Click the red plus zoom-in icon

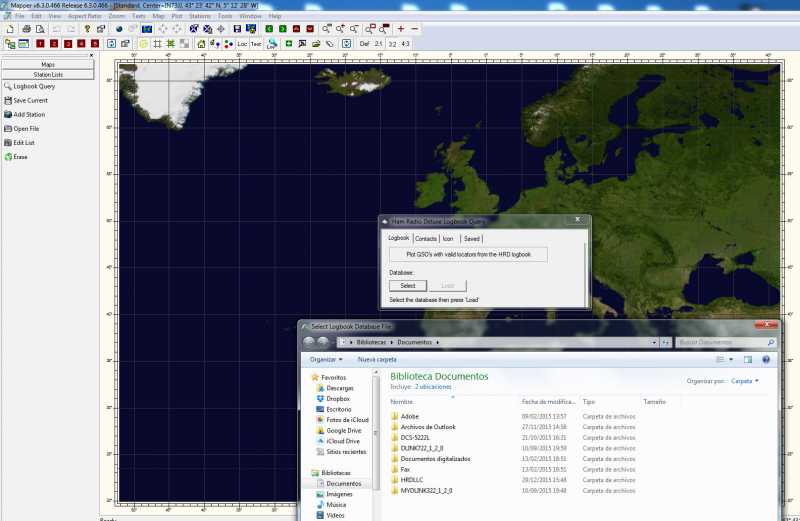pos(401,29)
